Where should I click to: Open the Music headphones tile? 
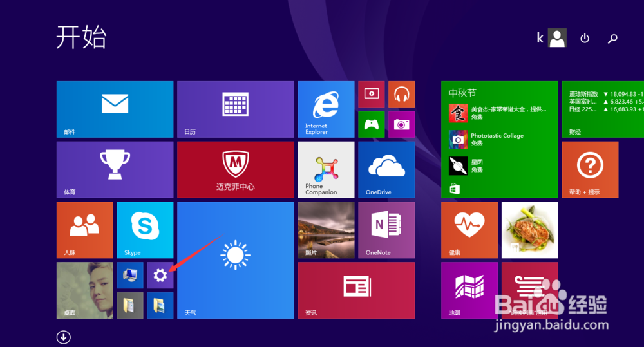(x=402, y=94)
